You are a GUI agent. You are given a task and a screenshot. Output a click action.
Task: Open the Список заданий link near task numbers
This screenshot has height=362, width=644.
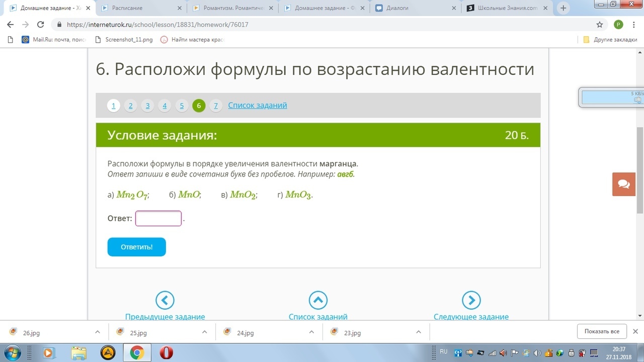tap(258, 105)
